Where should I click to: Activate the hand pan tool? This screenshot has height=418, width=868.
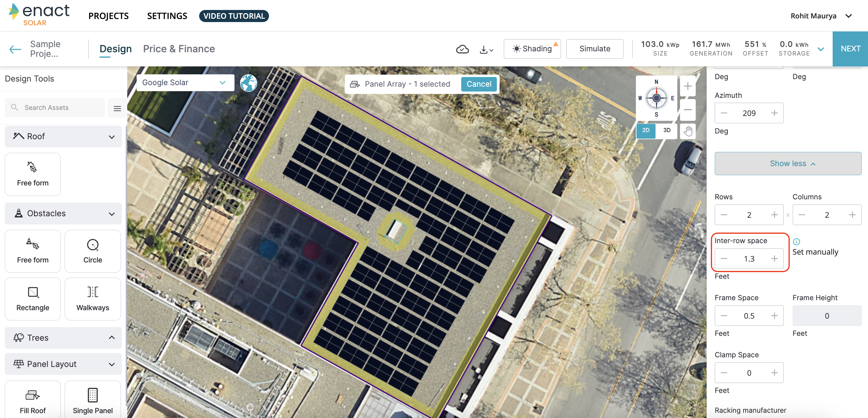[x=687, y=131]
